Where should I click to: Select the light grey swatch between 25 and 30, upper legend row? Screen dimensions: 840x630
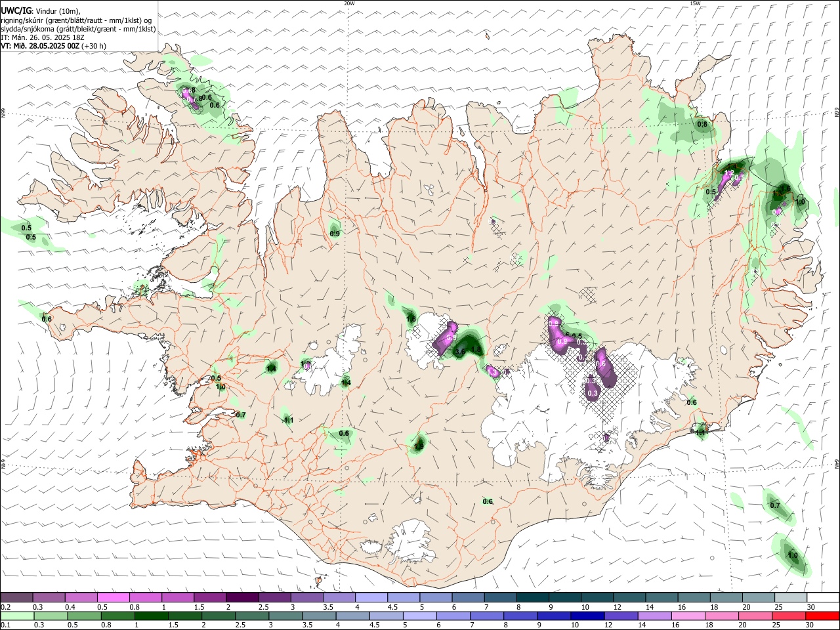789,597
